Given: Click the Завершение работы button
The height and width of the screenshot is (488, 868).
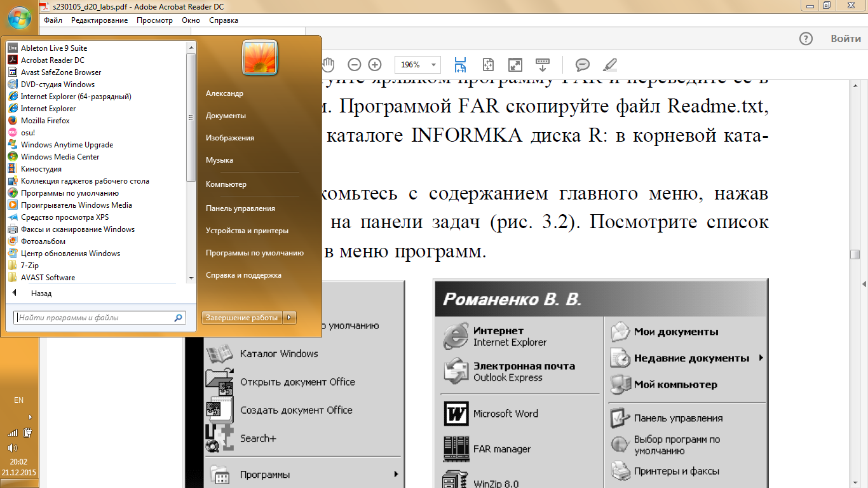Looking at the screenshot, I should coord(242,317).
